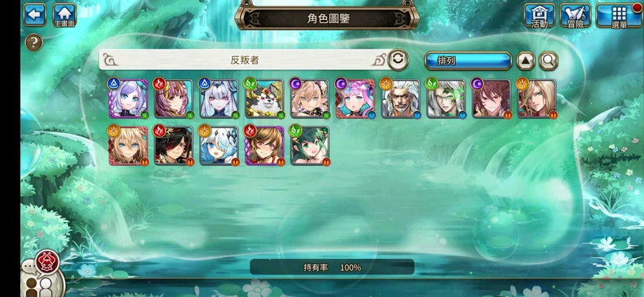Click the 持有率 100% progress bar
This screenshot has height=297, width=644.
coord(332,268)
